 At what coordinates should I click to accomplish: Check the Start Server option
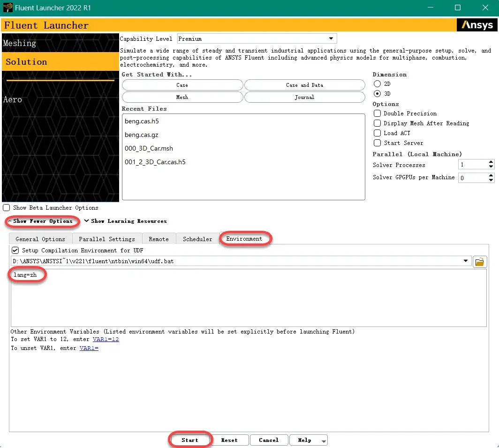coord(377,143)
